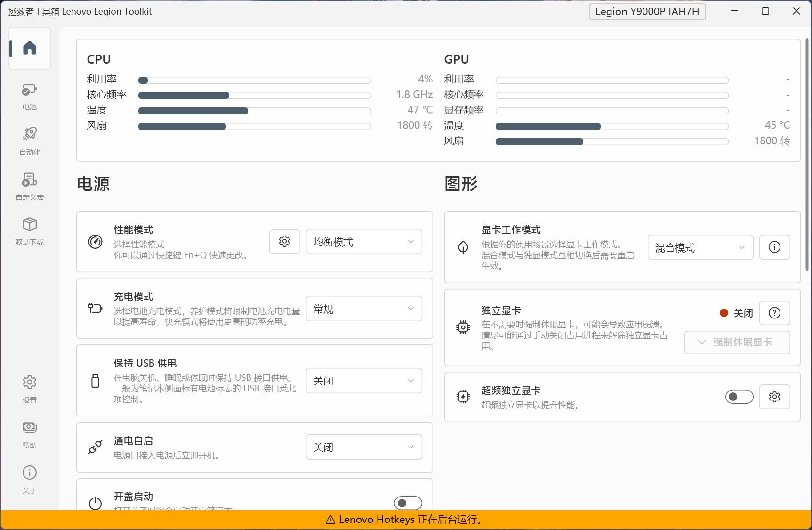Click the 保持 USB 供电 title text
This screenshot has width=812, height=530.
[145, 363]
